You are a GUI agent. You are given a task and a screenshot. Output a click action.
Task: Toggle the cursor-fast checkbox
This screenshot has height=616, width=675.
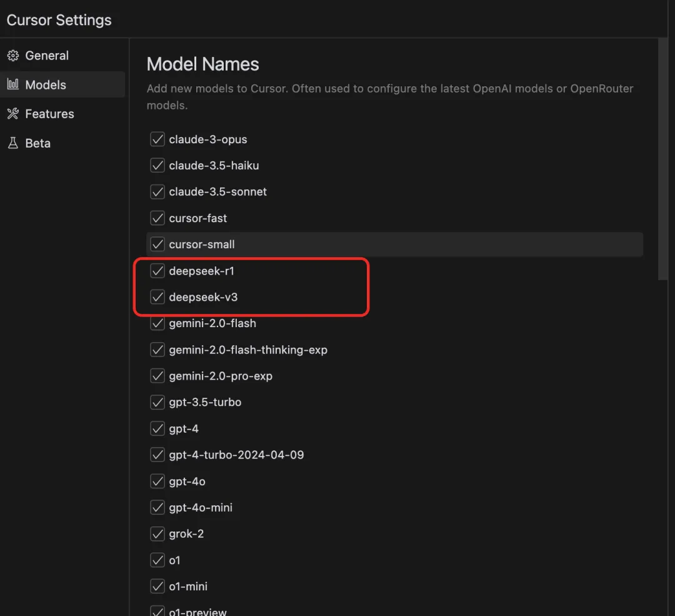[x=157, y=218]
